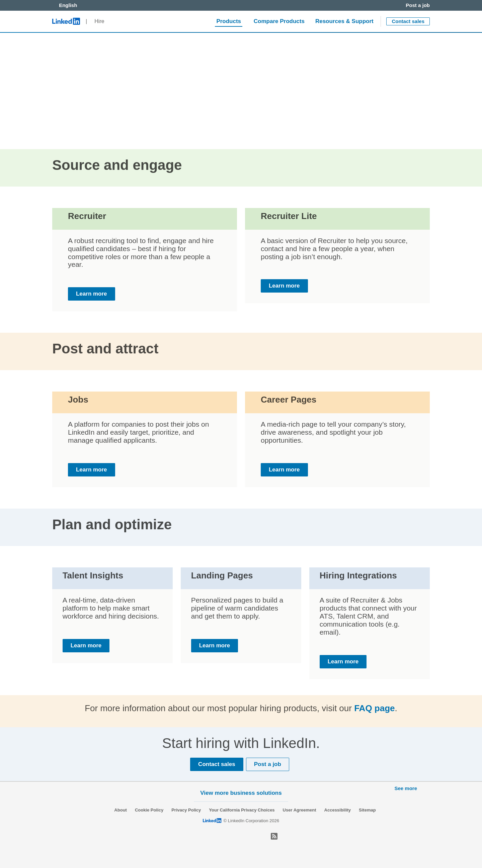Open the English language selector
Screen dimensions: 482x868
pos(68,5)
